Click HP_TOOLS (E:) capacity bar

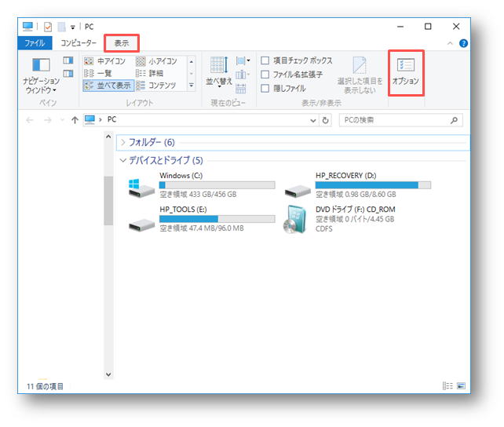[217, 219]
